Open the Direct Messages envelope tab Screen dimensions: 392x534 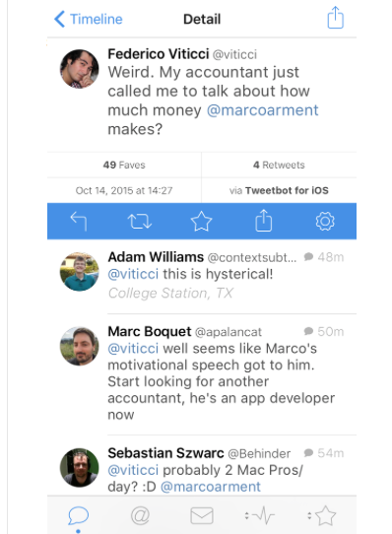coord(202,515)
